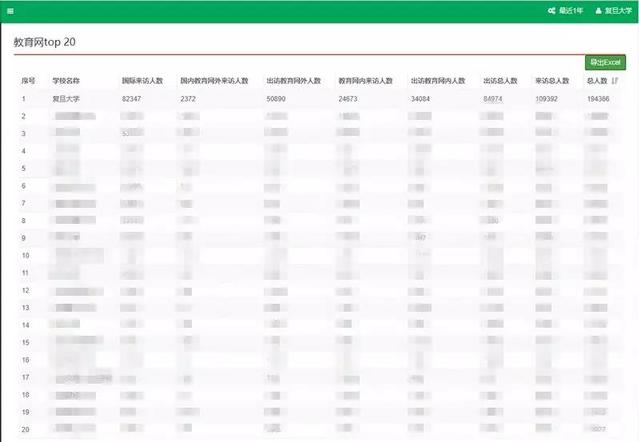Click the 学校名称 column header
Screen dimensions: 639x442
click(x=66, y=80)
